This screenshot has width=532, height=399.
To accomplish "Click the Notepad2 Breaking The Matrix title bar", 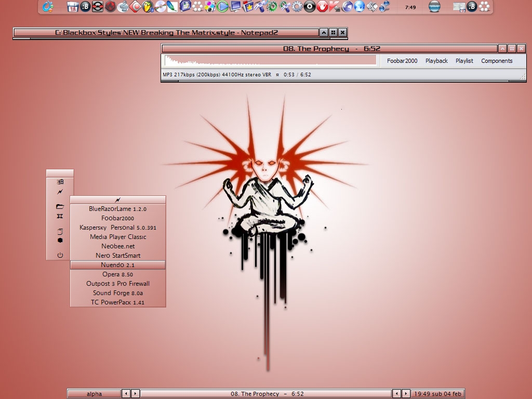I will pyautogui.click(x=166, y=33).
